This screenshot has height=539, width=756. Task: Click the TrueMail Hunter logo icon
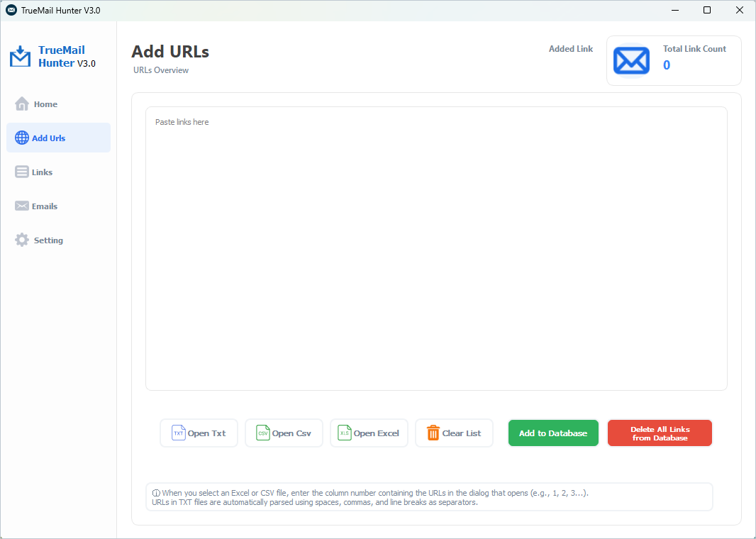(21, 57)
